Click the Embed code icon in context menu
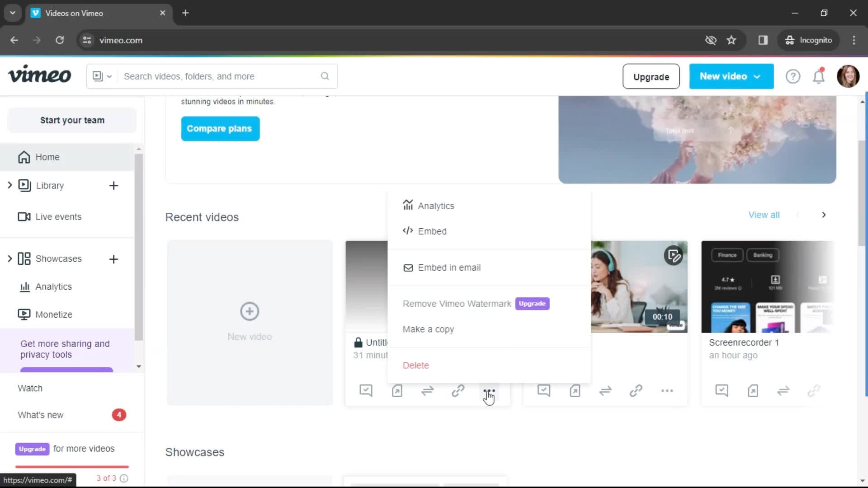868x488 pixels. coord(408,231)
